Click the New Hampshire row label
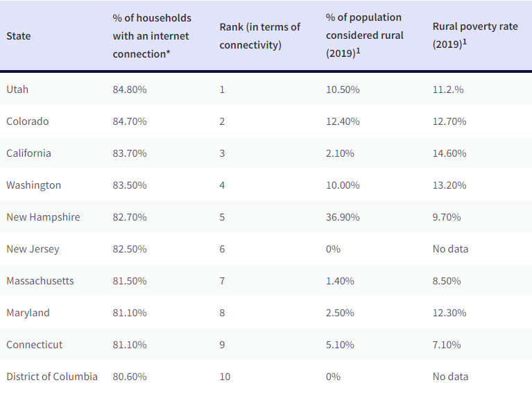The width and height of the screenshot is (532, 394). (43, 217)
